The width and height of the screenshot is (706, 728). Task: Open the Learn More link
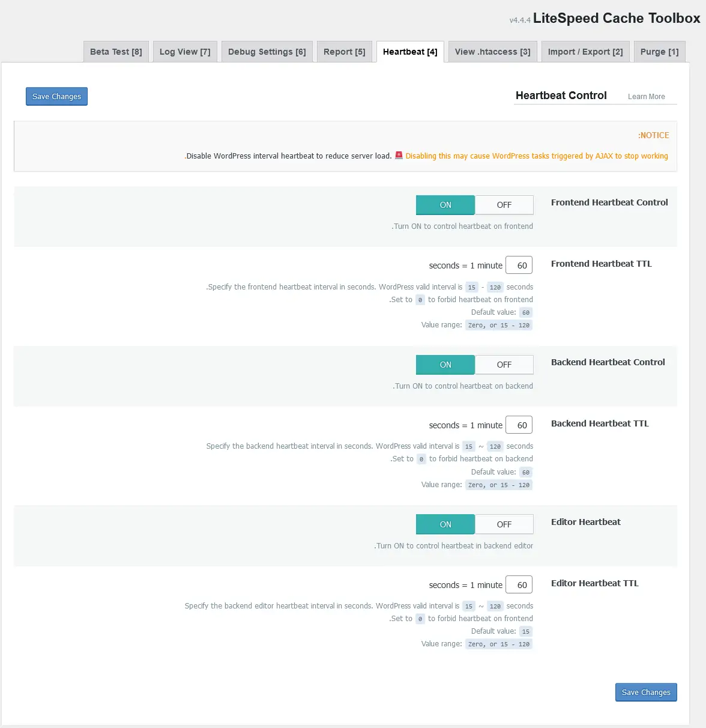647,97
